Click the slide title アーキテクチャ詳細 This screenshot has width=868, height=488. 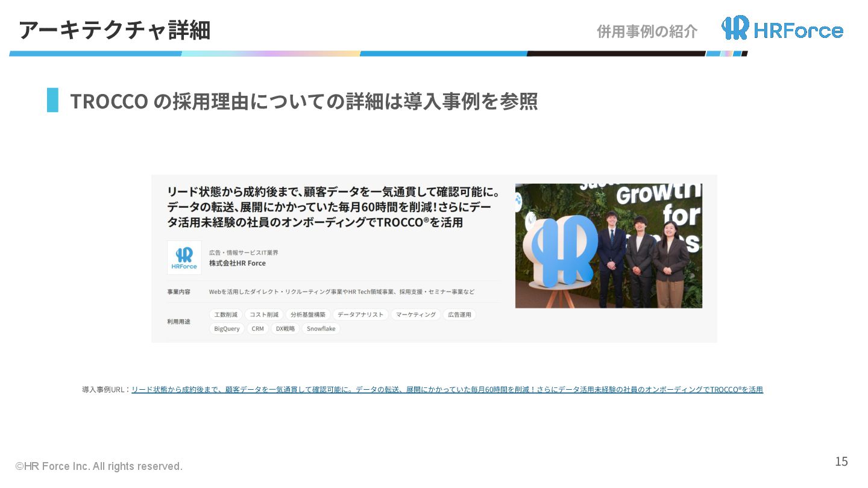point(114,30)
